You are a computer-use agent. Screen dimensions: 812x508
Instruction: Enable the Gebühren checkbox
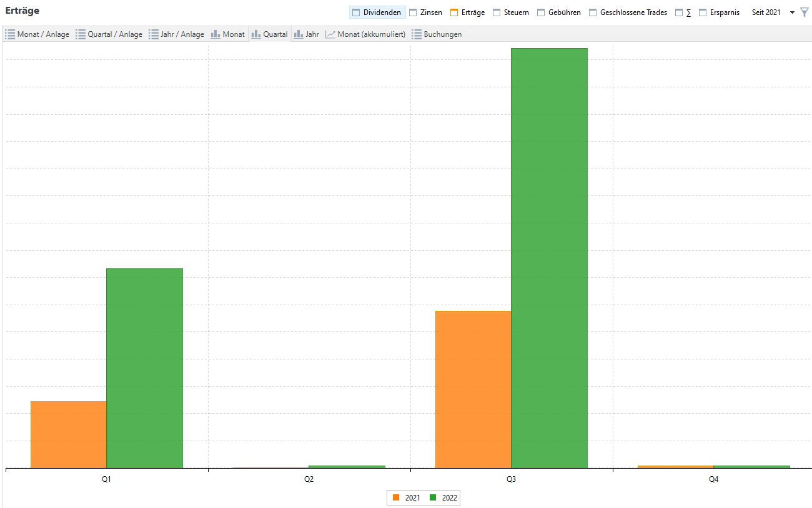tap(541, 12)
